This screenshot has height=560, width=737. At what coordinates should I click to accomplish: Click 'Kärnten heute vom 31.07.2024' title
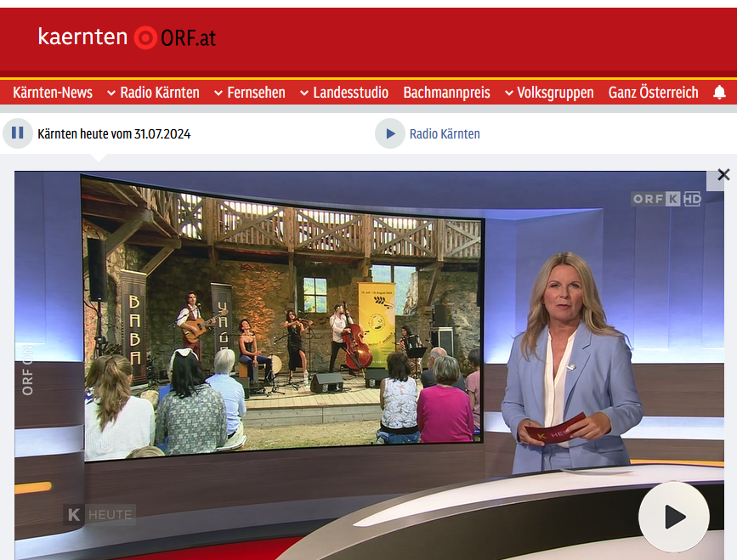[x=114, y=134]
